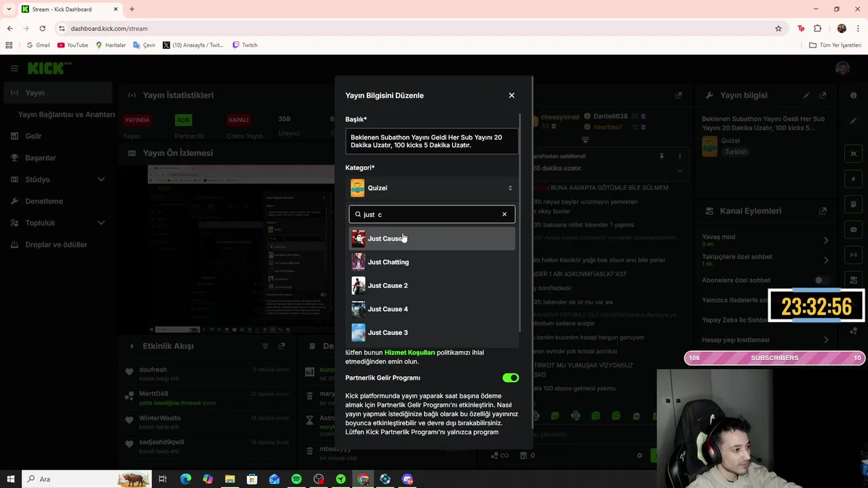Open the chat settings gear icon
The height and width of the screenshot is (488, 868).
coord(639,455)
